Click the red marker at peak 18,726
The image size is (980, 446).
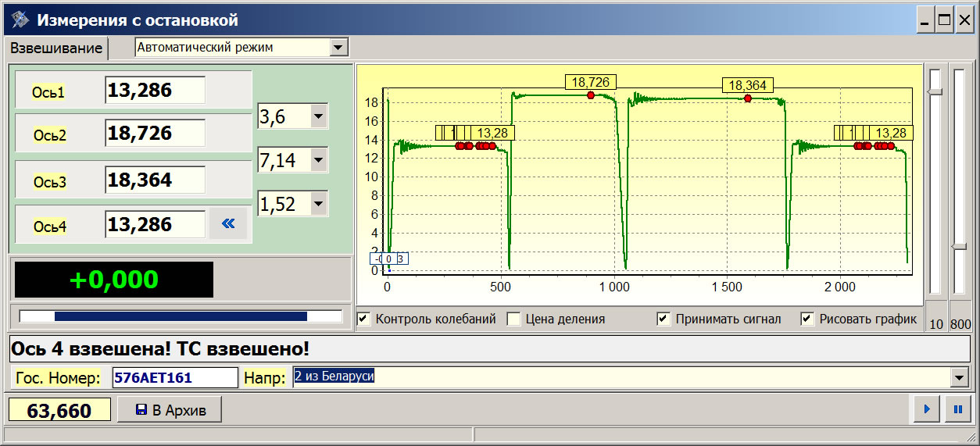coord(591,95)
